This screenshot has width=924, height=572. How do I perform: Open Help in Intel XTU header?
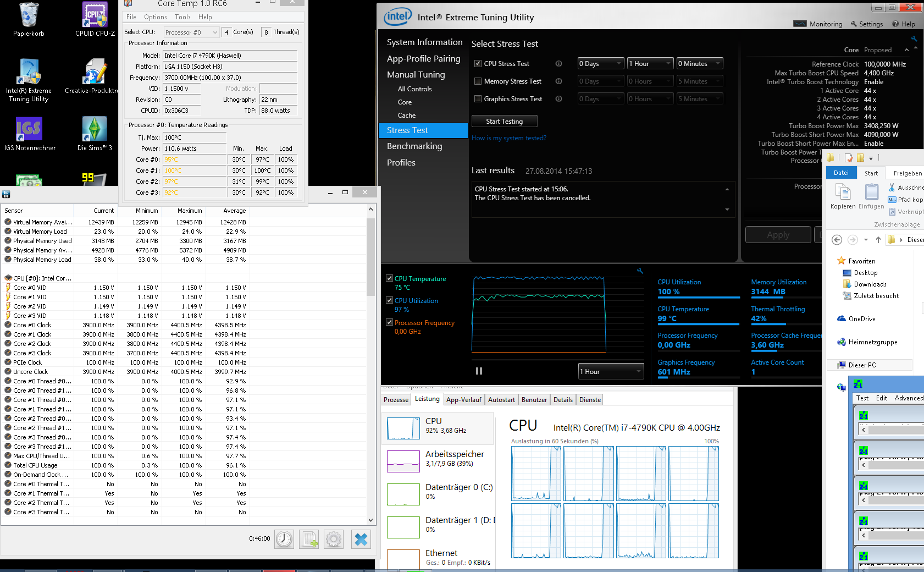(904, 24)
